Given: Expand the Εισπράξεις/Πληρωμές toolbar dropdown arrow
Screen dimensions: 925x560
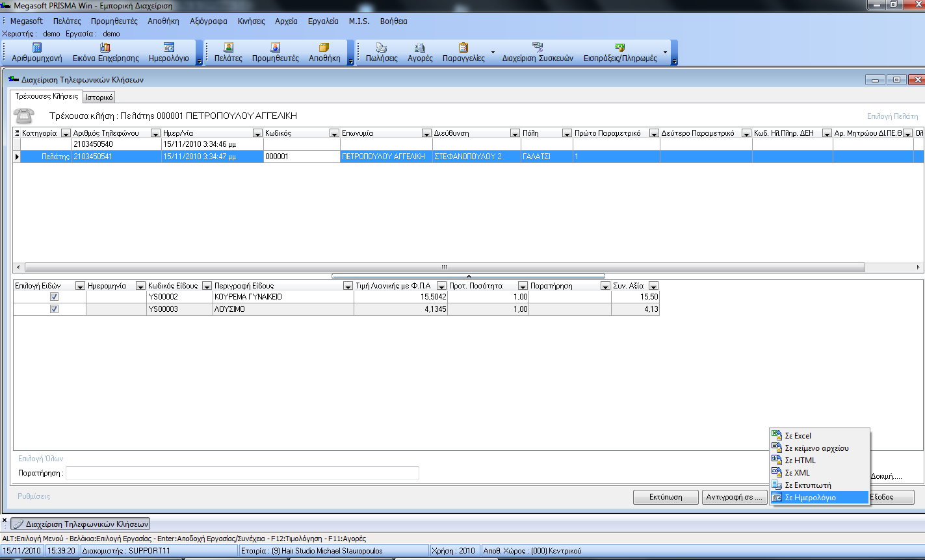Looking at the screenshot, I should [x=664, y=52].
